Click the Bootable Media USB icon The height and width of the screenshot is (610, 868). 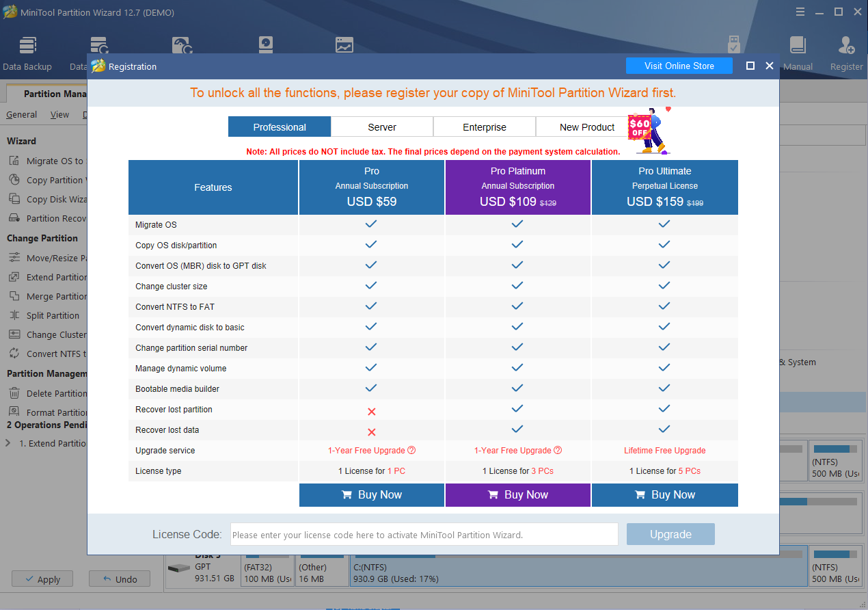coord(733,44)
